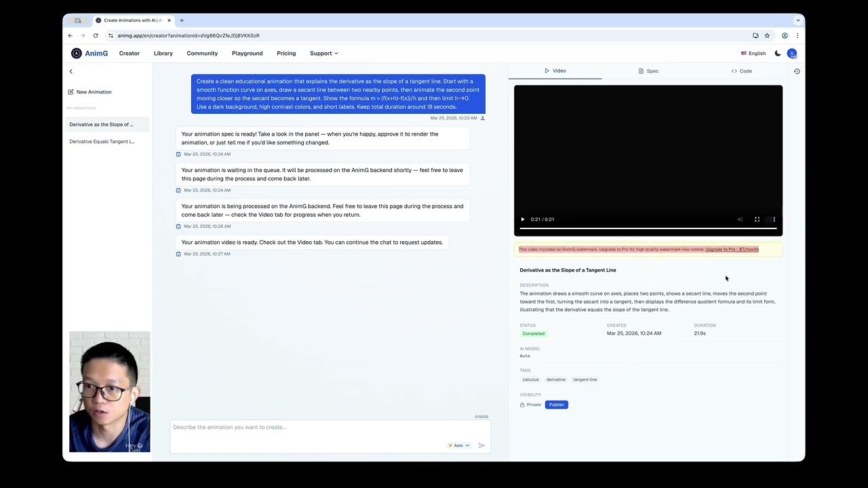This screenshot has height=488, width=868.
Task: Open the Playground page
Action: [x=248, y=54]
